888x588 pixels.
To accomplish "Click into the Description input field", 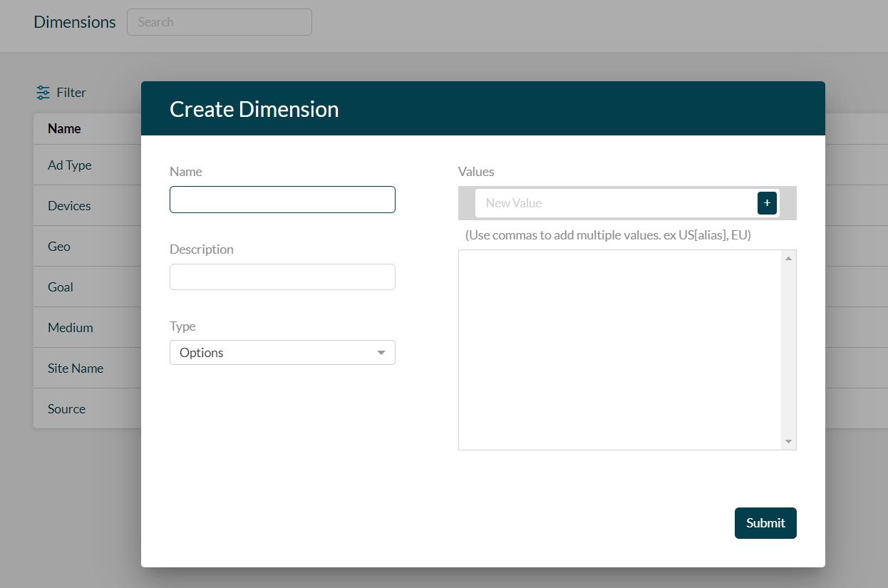I will pyautogui.click(x=282, y=277).
